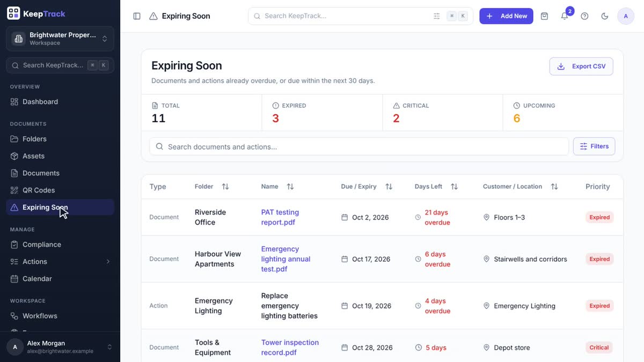
Task: Expand the Alex Morgan account menu
Action: pyautogui.click(x=60, y=347)
